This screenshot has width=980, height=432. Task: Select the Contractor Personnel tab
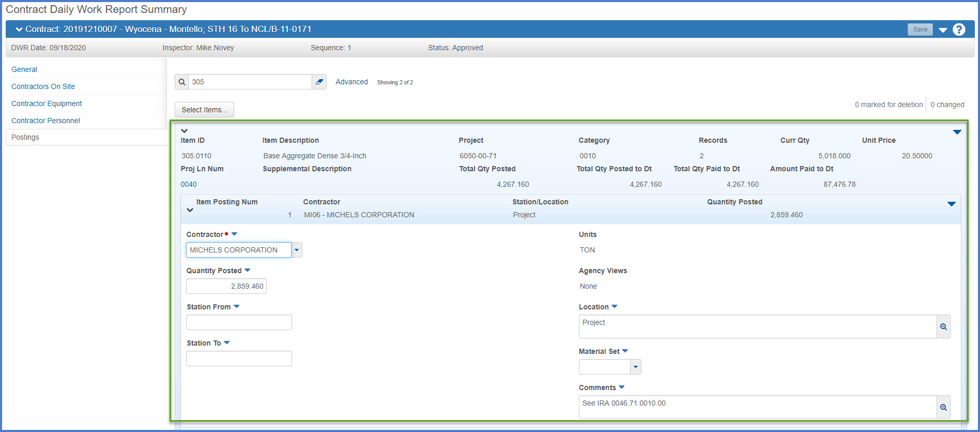pyautogui.click(x=45, y=121)
